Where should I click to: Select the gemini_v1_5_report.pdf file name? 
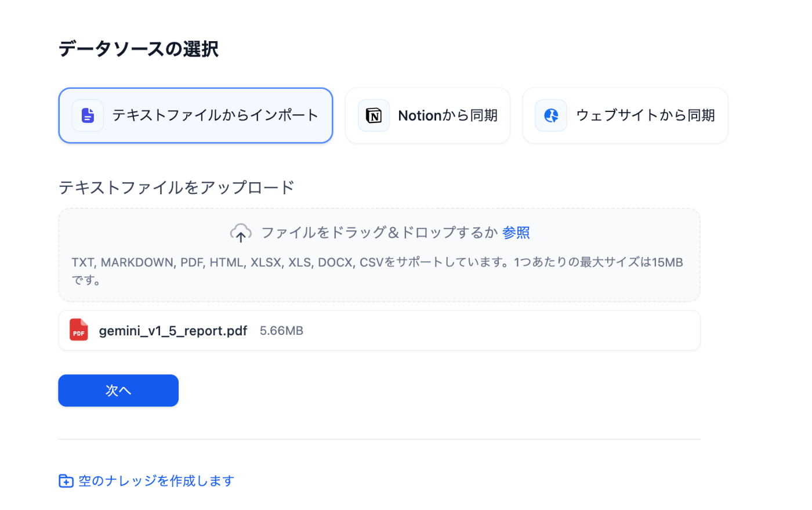(173, 331)
